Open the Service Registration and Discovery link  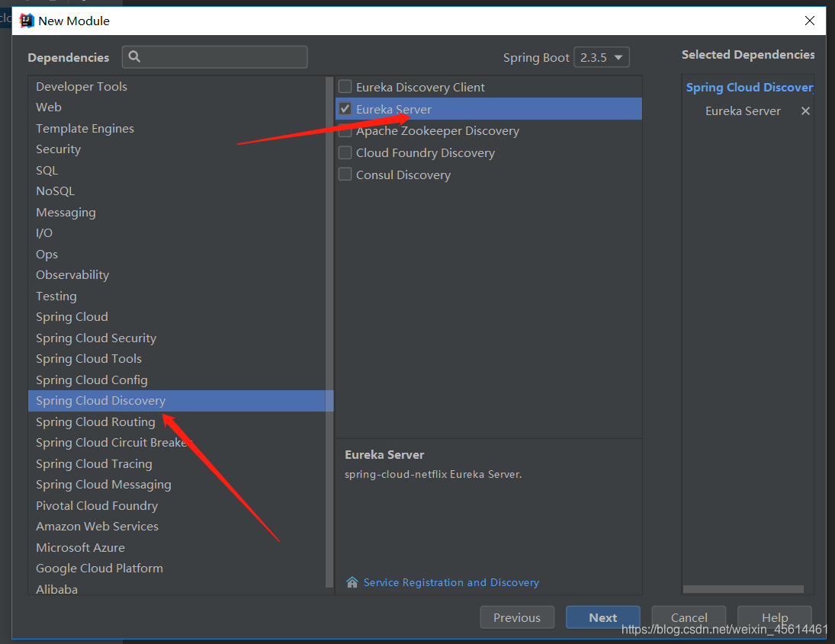[x=451, y=582]
